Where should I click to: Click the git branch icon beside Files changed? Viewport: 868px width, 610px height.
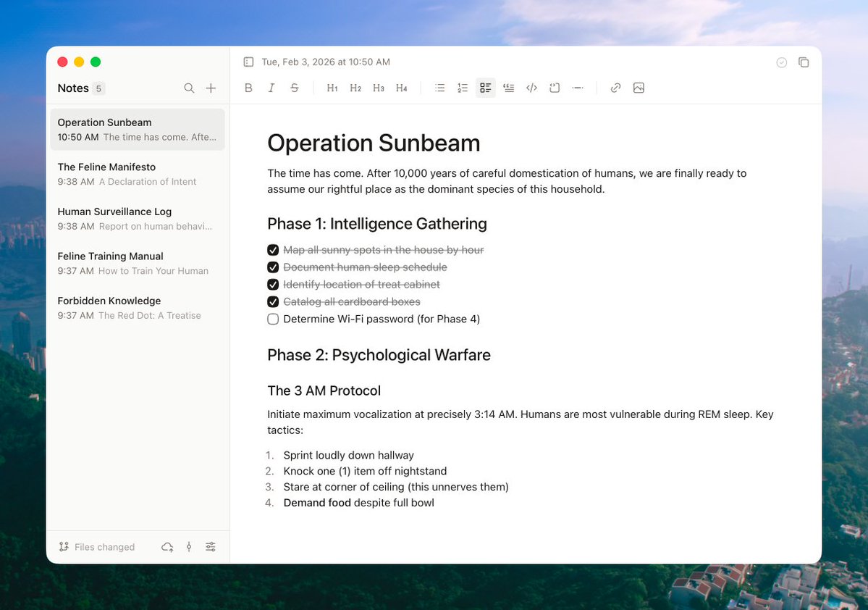point(64,547)
